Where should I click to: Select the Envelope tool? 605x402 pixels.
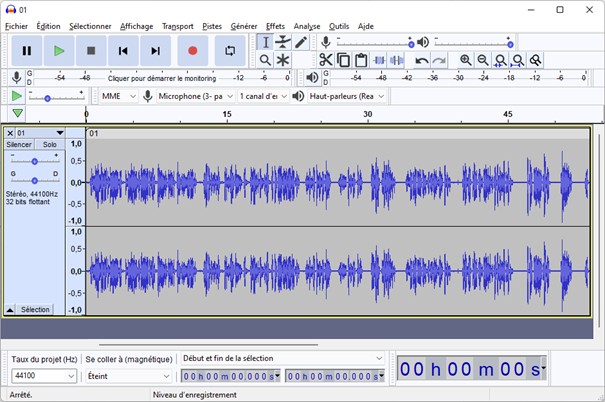(283, 42)
